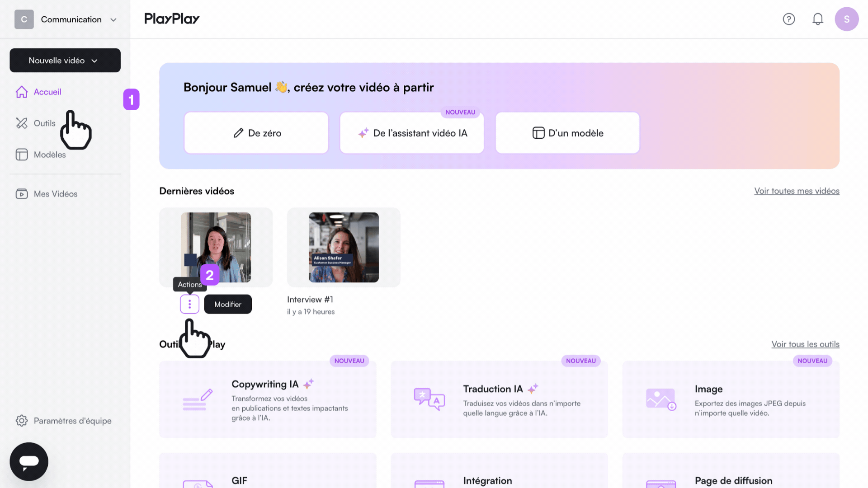This screenshot has width=868, height=488.
Task: Click the Accueil house icon
Action: coord(22,92)
